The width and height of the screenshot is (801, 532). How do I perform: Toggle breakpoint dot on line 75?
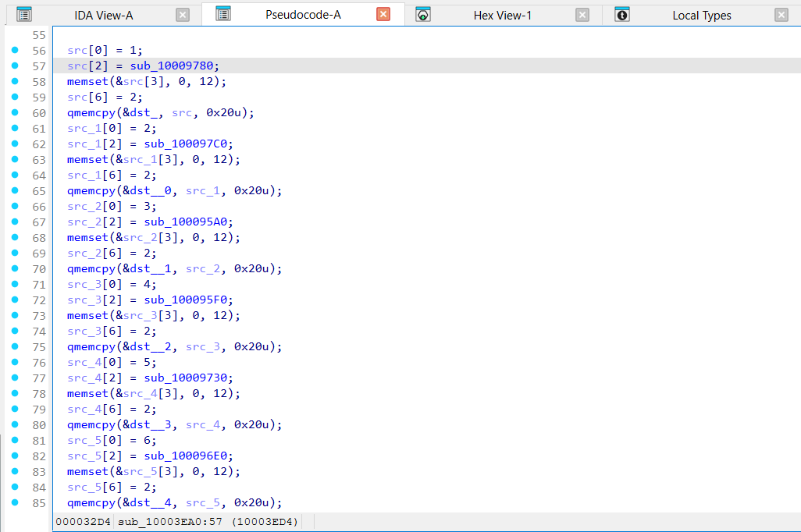tap(15, 346)
